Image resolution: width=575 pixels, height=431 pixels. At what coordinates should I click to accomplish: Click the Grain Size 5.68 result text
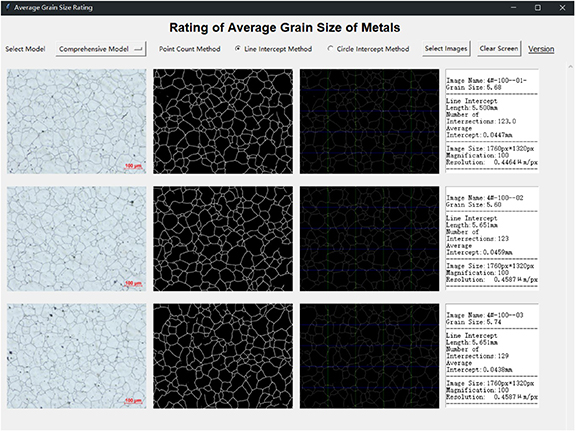click(x=473, y=87)
